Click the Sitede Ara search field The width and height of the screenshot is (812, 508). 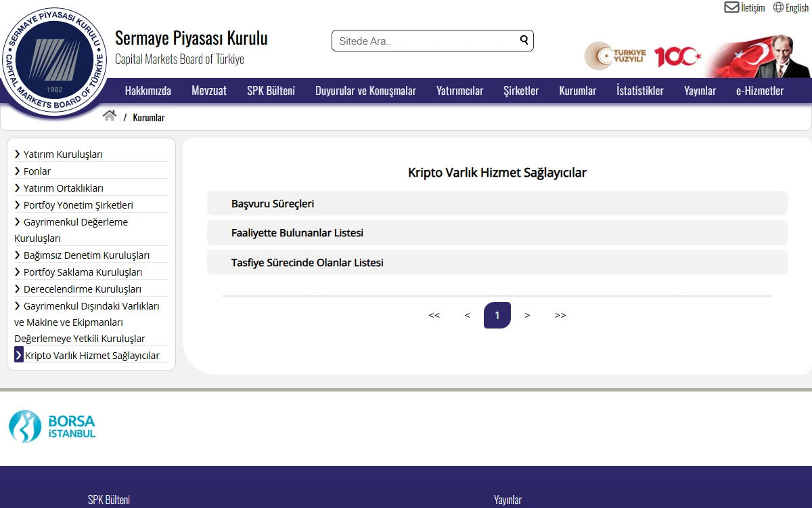pos(432,41)
